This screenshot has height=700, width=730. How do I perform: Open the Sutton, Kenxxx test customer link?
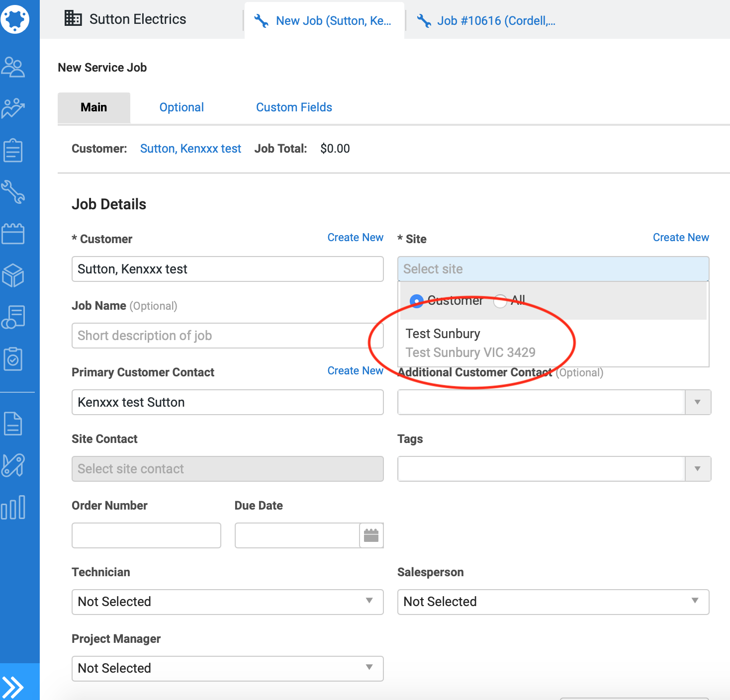click(190, 149)
